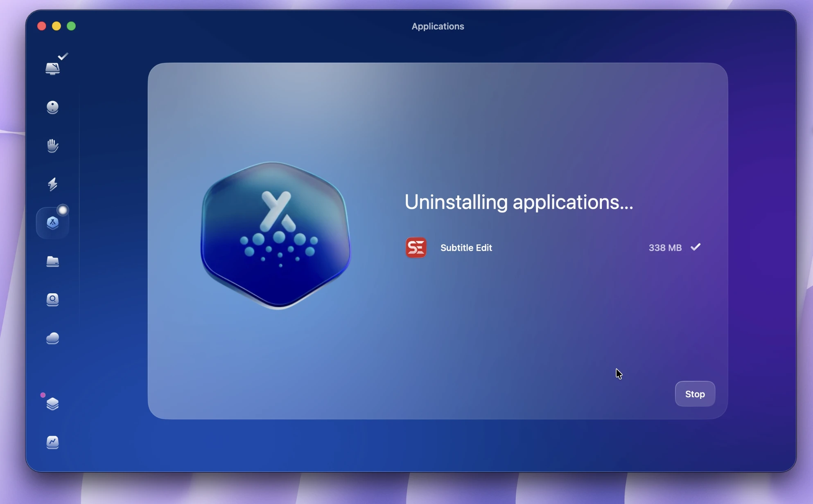Click the Uninstalling applications heading
Image resolution: width=813 pixels, height=504 pixels.
click(519, 202)
